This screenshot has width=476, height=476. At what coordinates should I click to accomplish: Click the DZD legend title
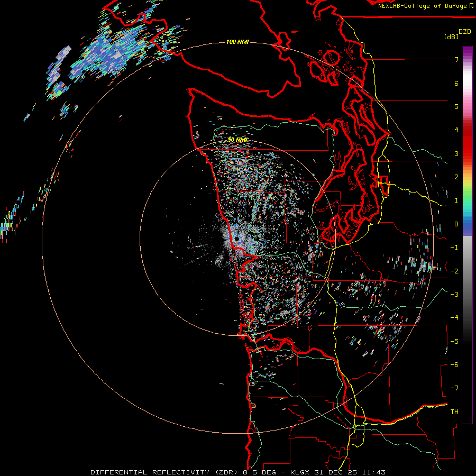click(465, 32)
